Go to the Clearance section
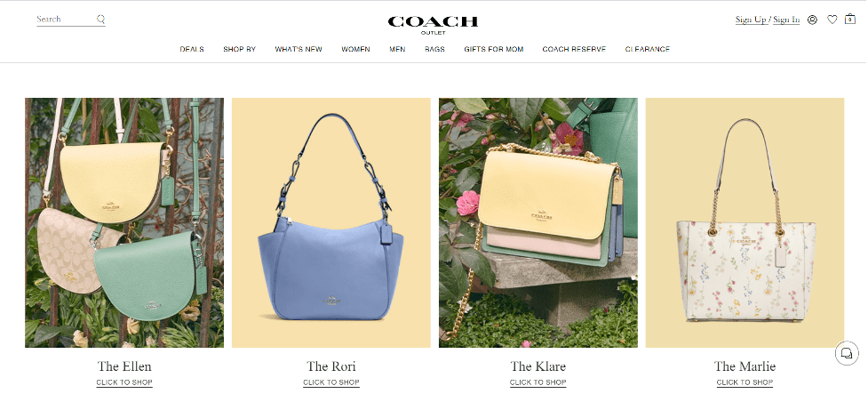The height and width of the screenshot is (418, 868). pyautogui.click(x=647, y=49)
